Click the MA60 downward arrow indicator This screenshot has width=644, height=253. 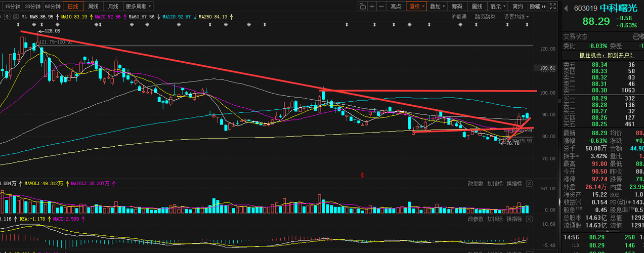159,17
